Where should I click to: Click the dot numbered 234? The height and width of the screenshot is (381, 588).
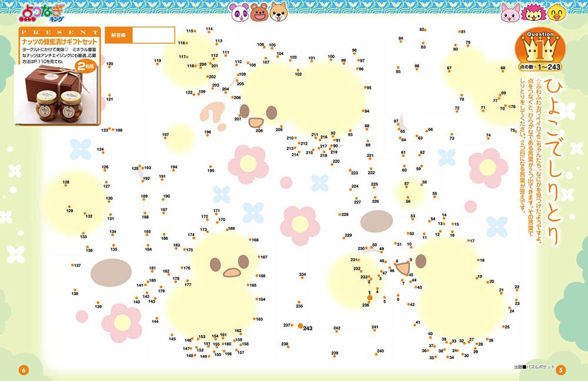[x=302, y=278]
